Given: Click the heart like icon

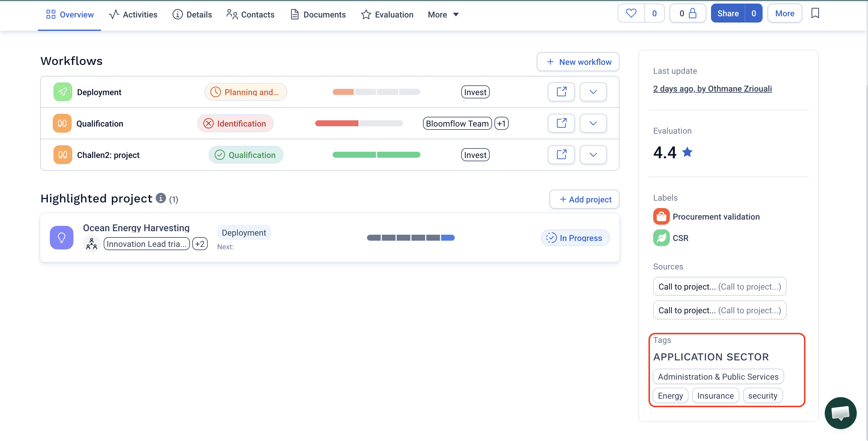Looking at the screenshot, I should tap(631, 14).
